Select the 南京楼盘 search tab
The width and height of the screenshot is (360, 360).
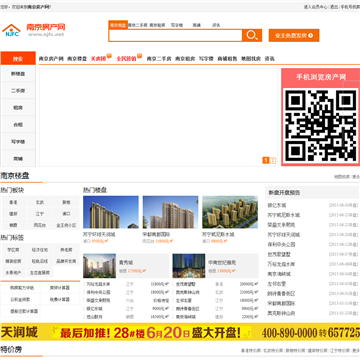(x=118, y=25)
